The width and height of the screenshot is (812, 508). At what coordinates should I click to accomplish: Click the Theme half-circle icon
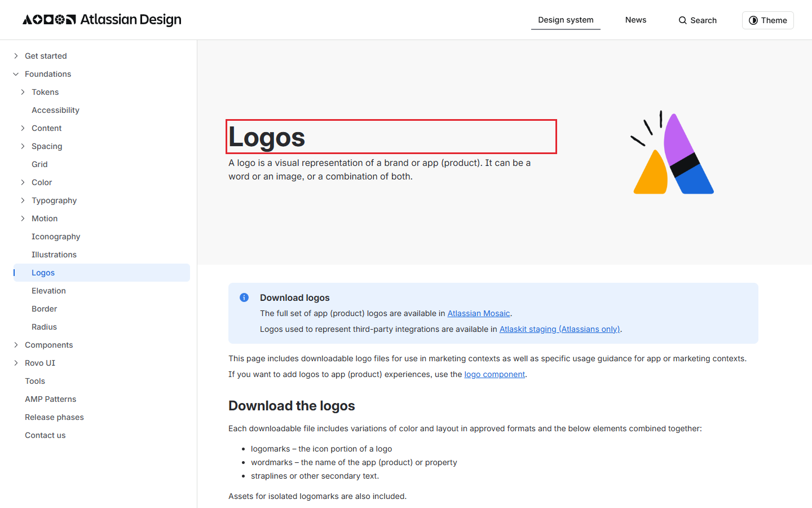753,20
